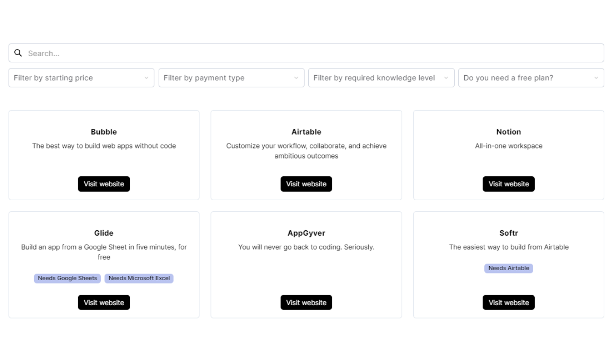This screenshot has height=364, width=609.
Task: Visit the Softr website
Action: click(508, 302)
